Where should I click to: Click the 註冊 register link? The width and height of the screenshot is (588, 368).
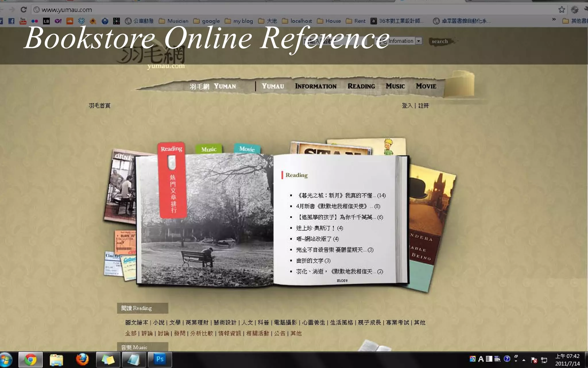point(423,106)
